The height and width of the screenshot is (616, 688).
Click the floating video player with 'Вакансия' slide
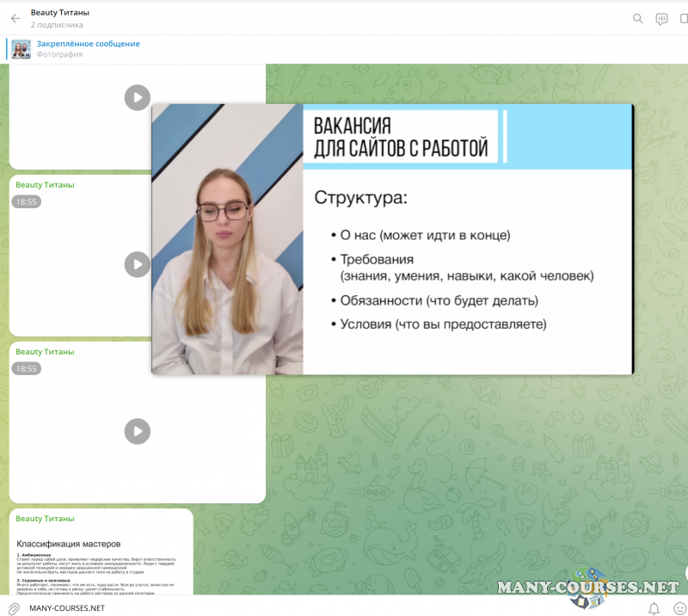point(392,239)
